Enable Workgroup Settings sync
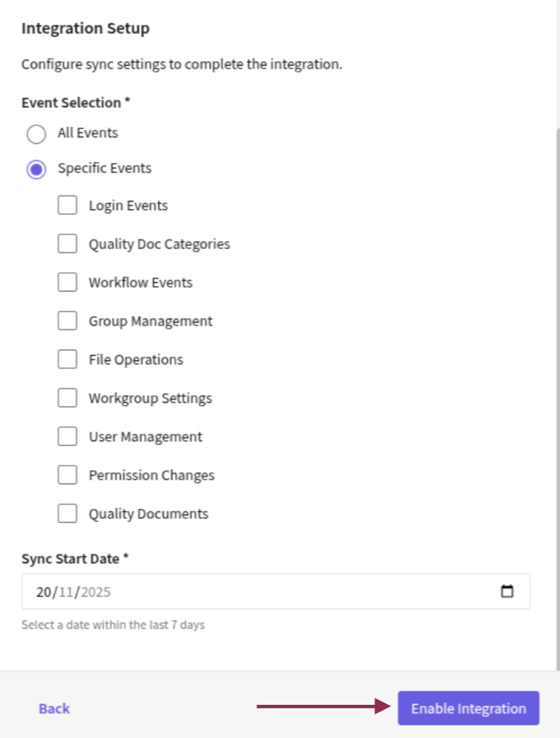 coord(67,397)
